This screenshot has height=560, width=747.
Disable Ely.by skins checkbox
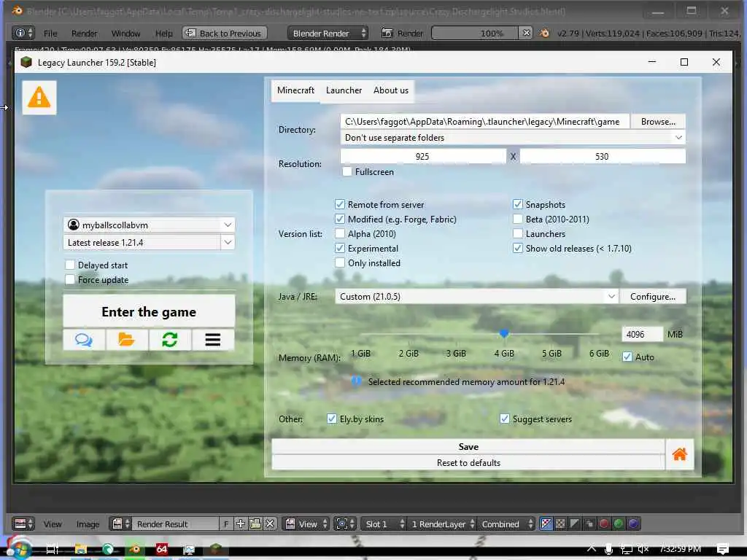click(x=332, y=419)
